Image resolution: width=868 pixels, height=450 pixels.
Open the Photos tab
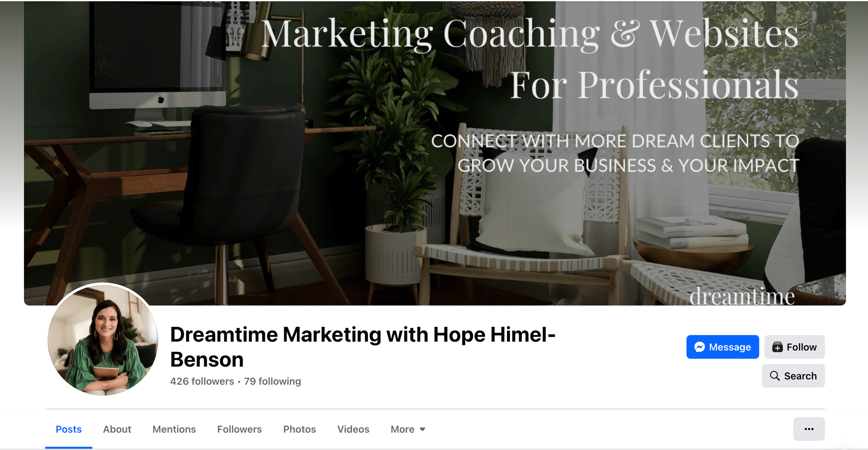[299, 429]
